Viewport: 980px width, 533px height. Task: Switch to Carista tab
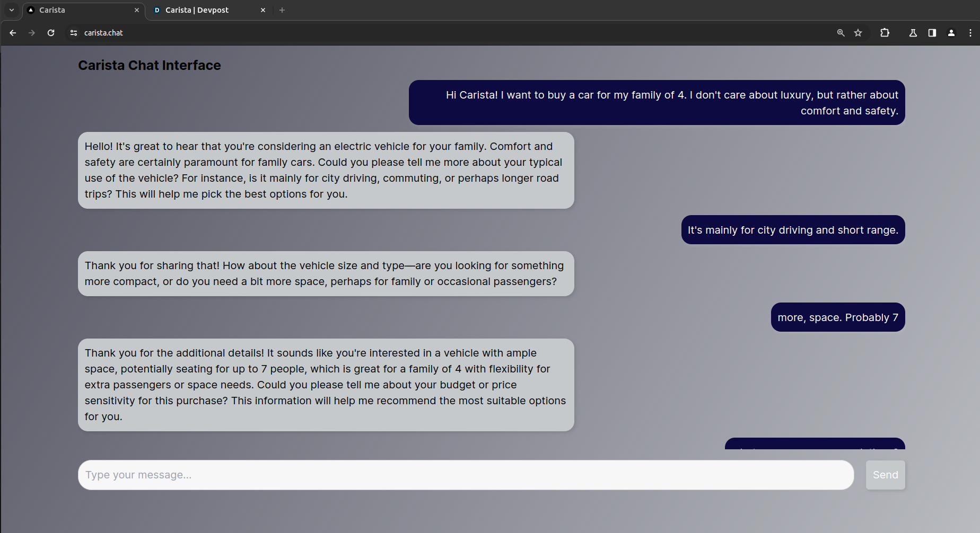click(x=84, y=10)
